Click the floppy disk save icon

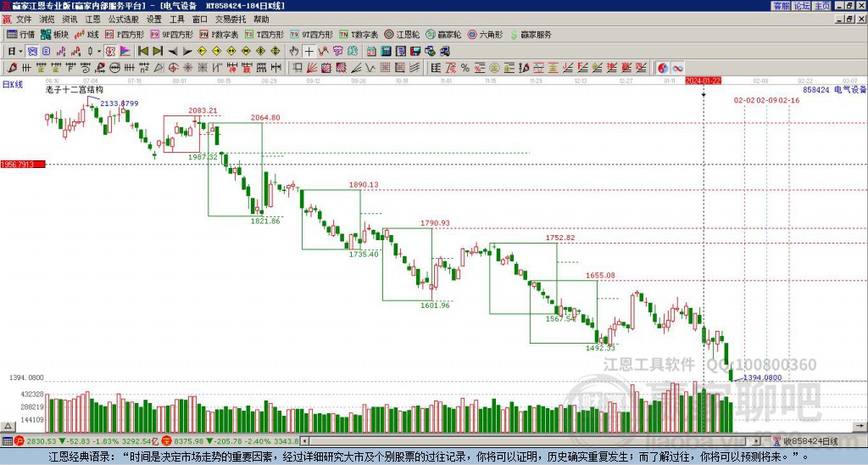point(415,51)
